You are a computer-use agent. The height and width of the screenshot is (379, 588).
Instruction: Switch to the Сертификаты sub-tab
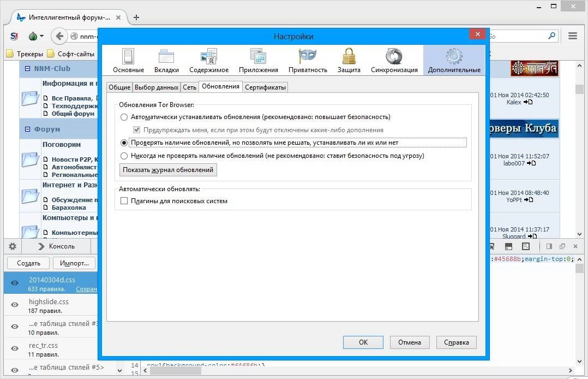pos(265,87)
